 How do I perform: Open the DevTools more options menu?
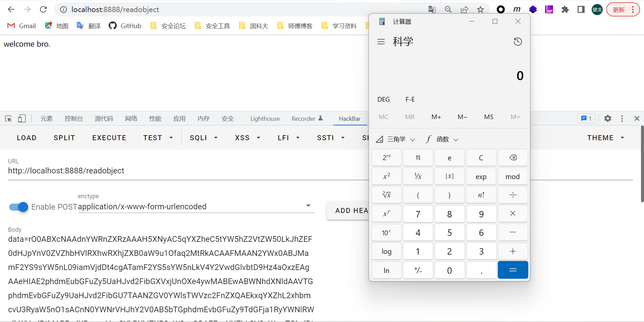coord(622,118)
